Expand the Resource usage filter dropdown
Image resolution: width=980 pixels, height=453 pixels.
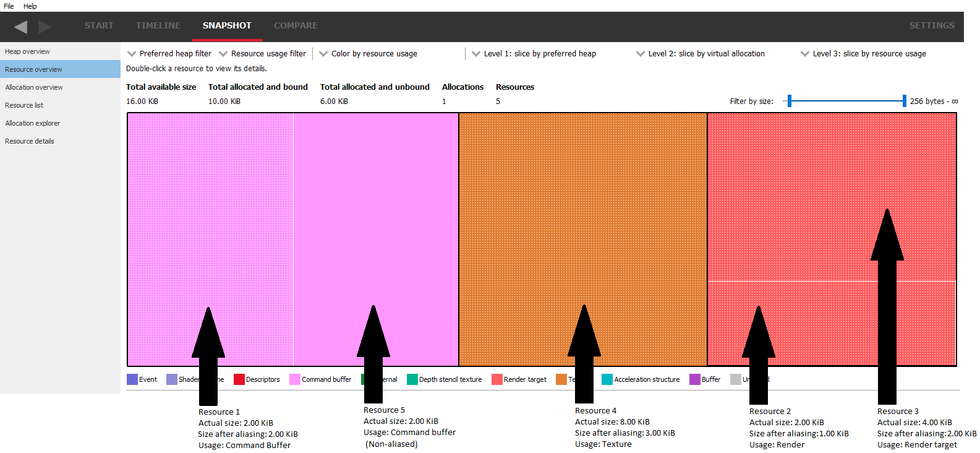click(263, 54)
